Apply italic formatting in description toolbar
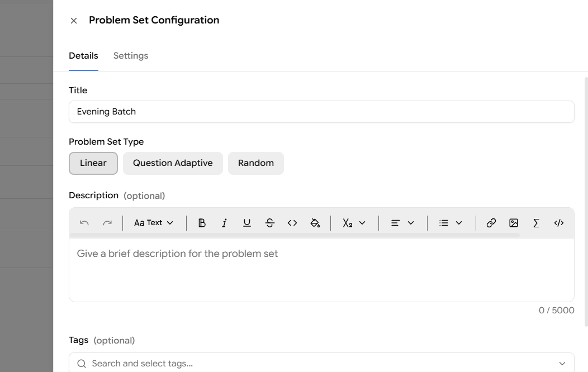The width and height of the screenshot is (588, 372). (x=224, y=223)
